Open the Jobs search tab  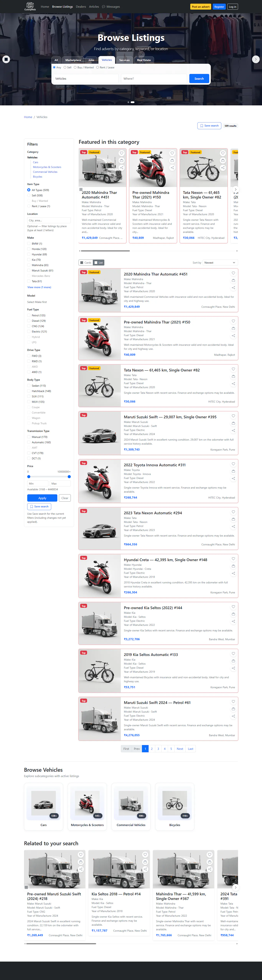[x=91, y=60]
